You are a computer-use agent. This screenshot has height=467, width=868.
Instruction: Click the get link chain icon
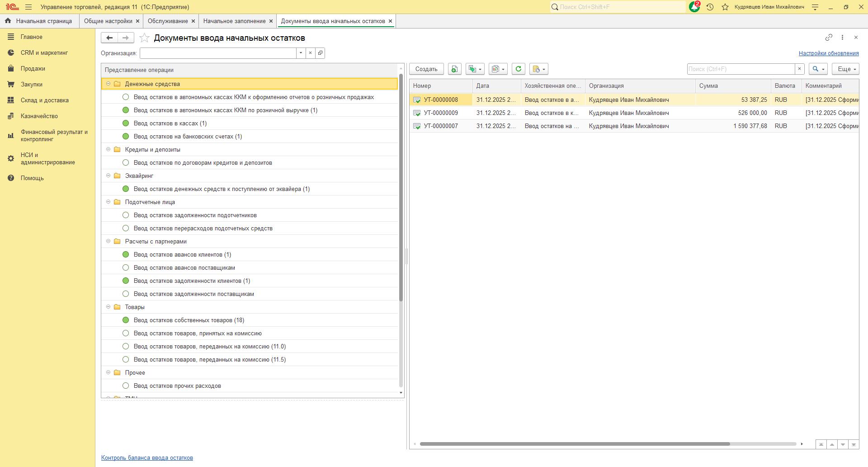point(828,38)
